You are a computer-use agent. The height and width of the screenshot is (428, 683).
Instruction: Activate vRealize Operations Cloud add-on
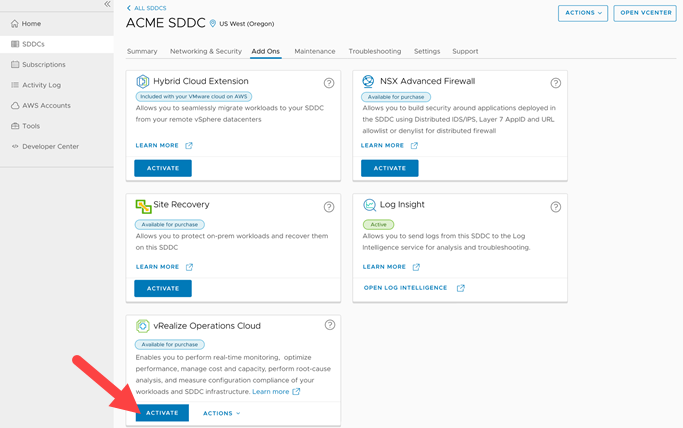click(x=162, y=413)
